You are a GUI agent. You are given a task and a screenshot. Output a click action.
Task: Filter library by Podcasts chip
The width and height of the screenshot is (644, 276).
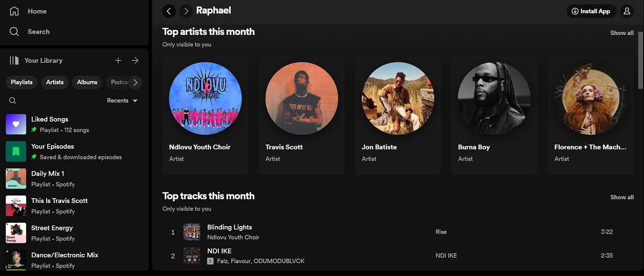pos(117,82)
